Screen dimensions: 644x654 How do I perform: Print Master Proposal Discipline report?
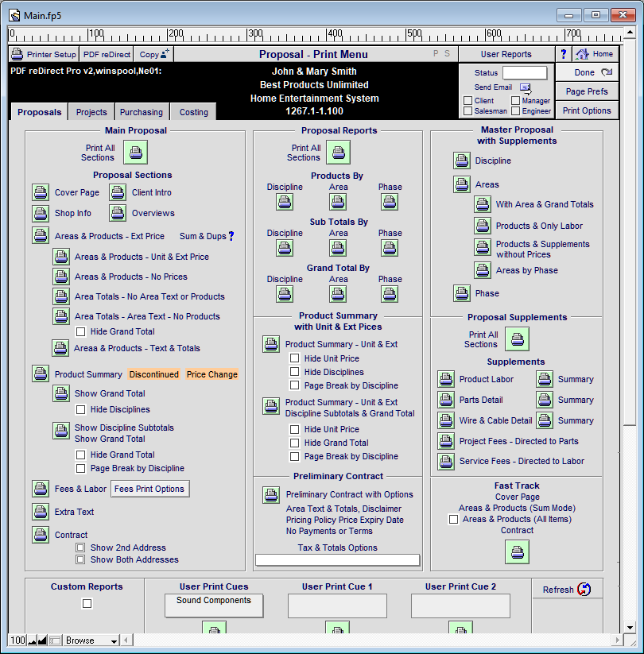462,161
